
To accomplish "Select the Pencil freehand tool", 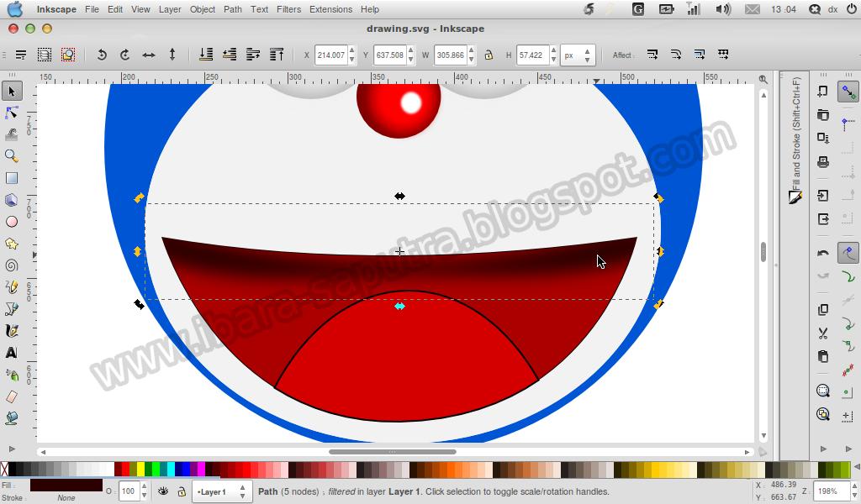I will tap(12, 286).
